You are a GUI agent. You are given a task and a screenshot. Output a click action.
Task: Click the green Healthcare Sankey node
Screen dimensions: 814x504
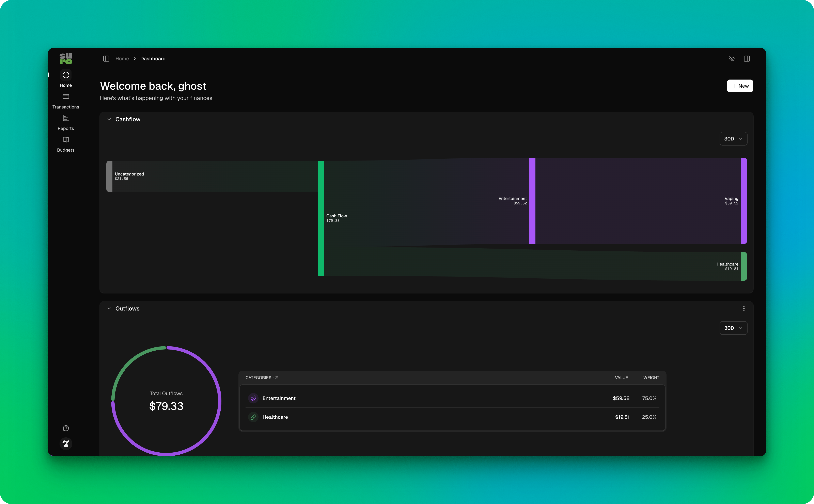click(744, 266)
